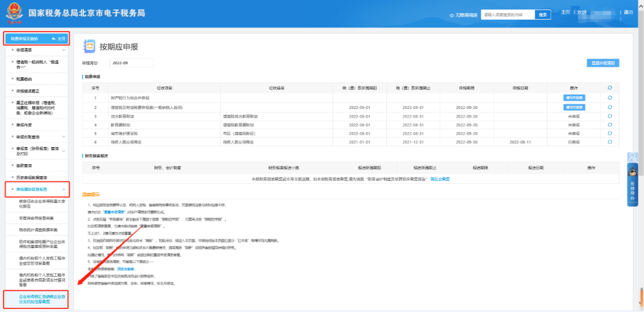Click the user profile icon at right edge
Image resolution: width=644 pixels, height=312 pixels.
pyautogui.click(x=633, y=157)
